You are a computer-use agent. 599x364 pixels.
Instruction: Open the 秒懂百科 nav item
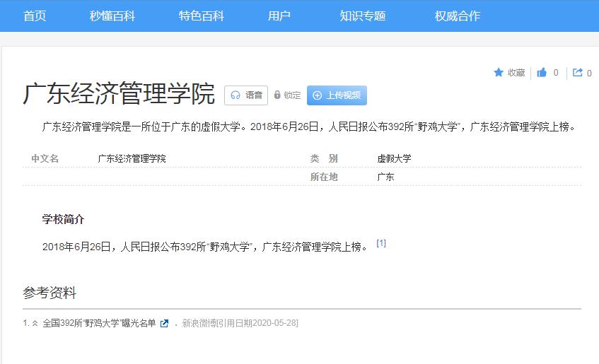click(x=112, y=16)
